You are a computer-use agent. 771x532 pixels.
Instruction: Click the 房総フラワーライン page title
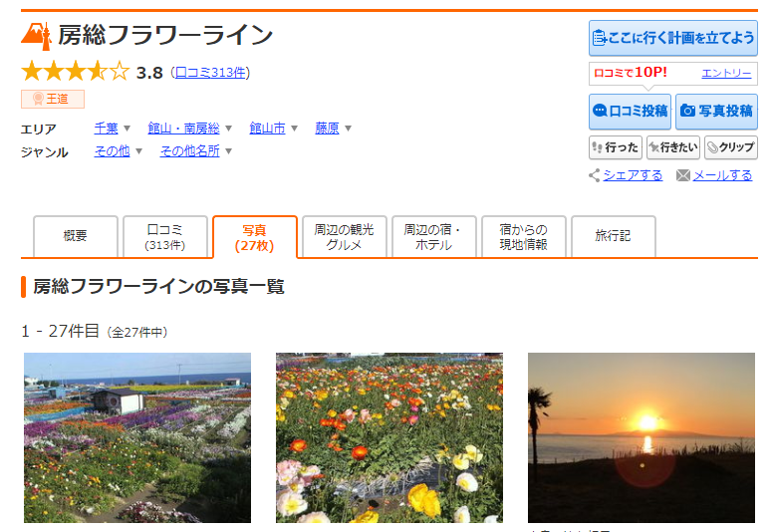click(x=165, y=35)
